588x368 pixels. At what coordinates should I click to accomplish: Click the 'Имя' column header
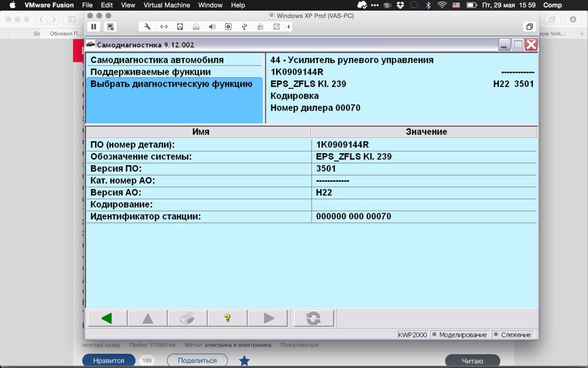click(198, 132)
